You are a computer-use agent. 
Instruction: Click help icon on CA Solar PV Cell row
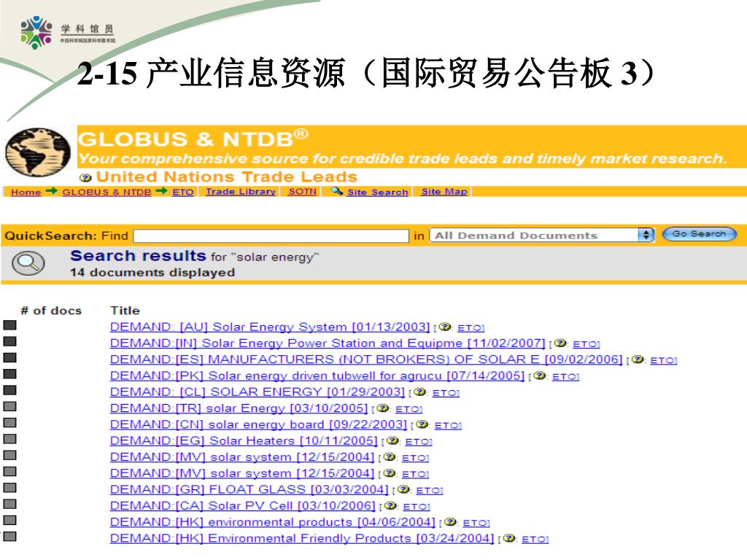(390, 506)
